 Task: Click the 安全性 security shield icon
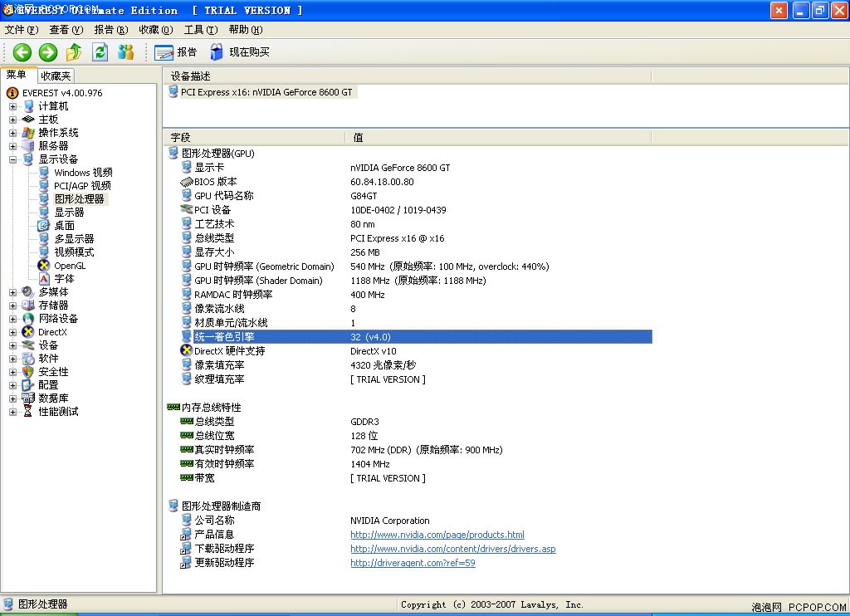click(29, 372)
